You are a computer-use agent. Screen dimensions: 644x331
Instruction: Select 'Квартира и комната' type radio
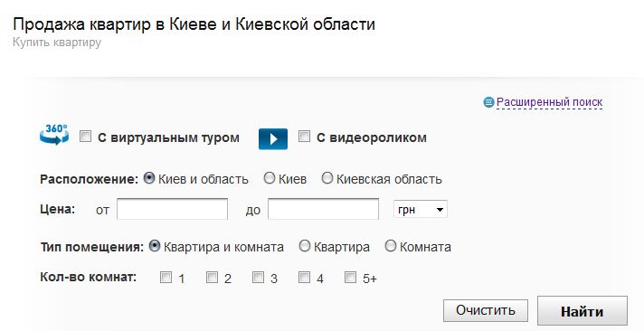[x=155, y=246]
